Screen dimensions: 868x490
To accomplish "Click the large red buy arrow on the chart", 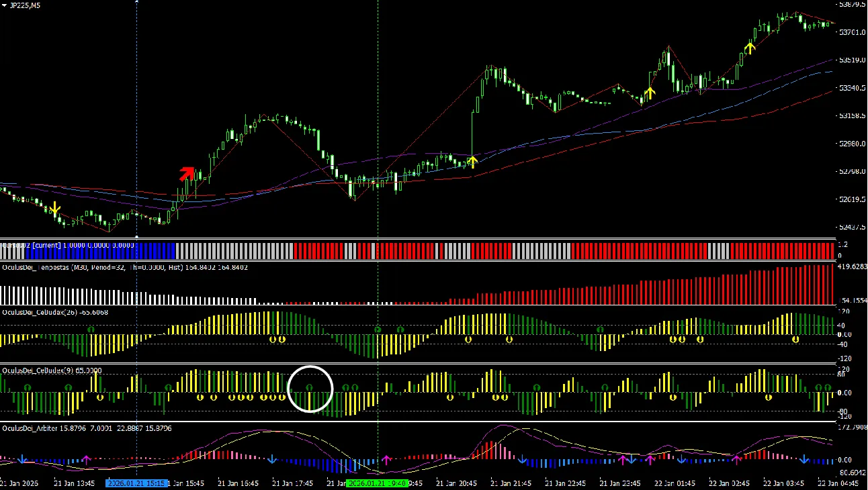I will click(187, 173).
